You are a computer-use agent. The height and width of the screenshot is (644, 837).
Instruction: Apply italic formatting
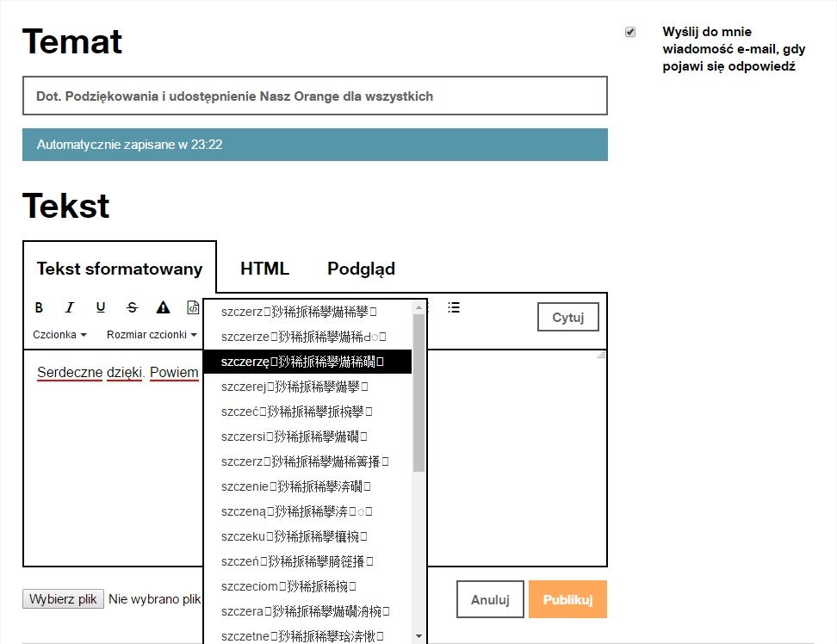[70, 307]
